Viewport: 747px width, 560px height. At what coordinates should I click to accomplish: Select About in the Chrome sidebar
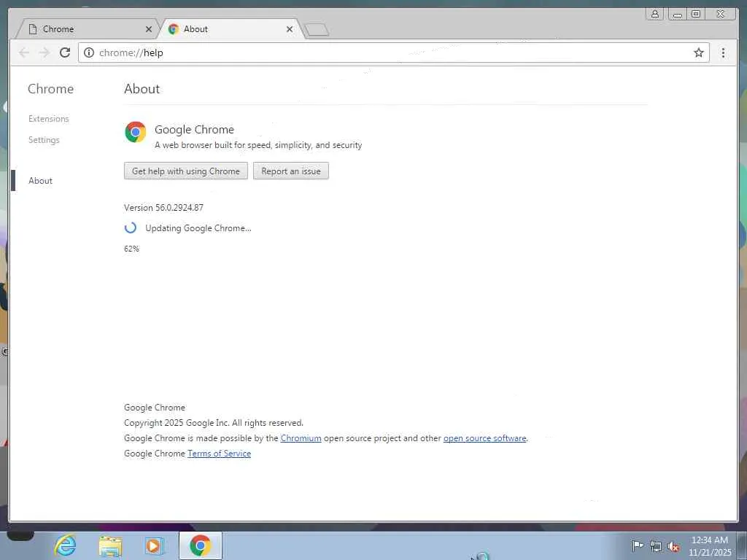pyautogui.click(x=41, y=181)
